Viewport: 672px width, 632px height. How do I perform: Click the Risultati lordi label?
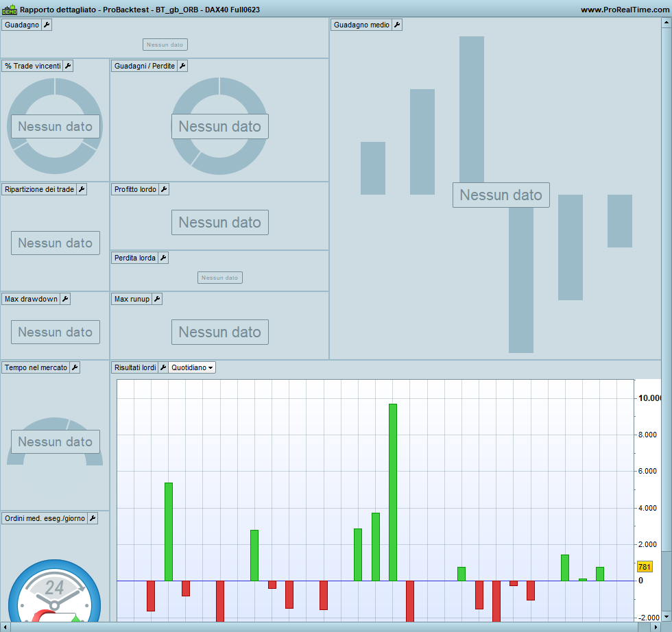click(x=135, y=367)
